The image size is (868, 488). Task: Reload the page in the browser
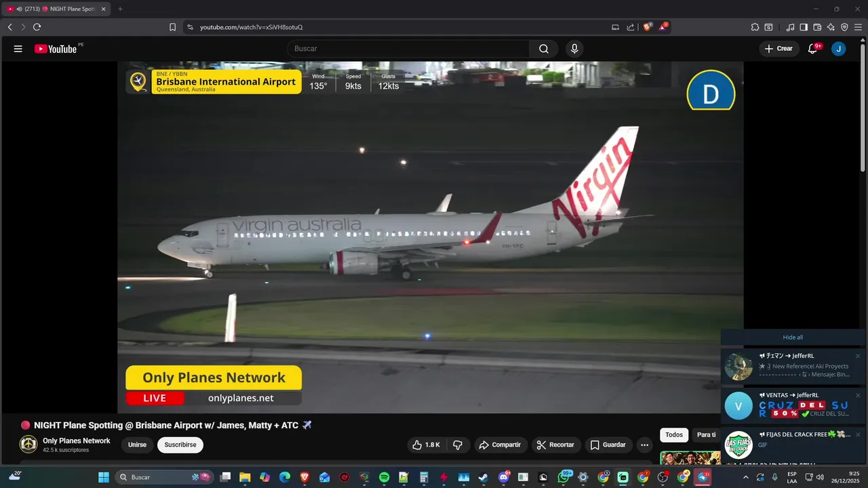point(37,27)
